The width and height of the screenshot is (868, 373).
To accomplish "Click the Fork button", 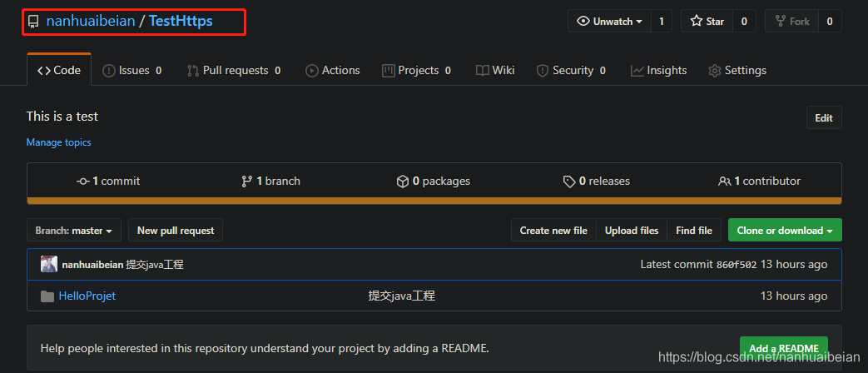I will pyautogui.click(x=791, y=21).
